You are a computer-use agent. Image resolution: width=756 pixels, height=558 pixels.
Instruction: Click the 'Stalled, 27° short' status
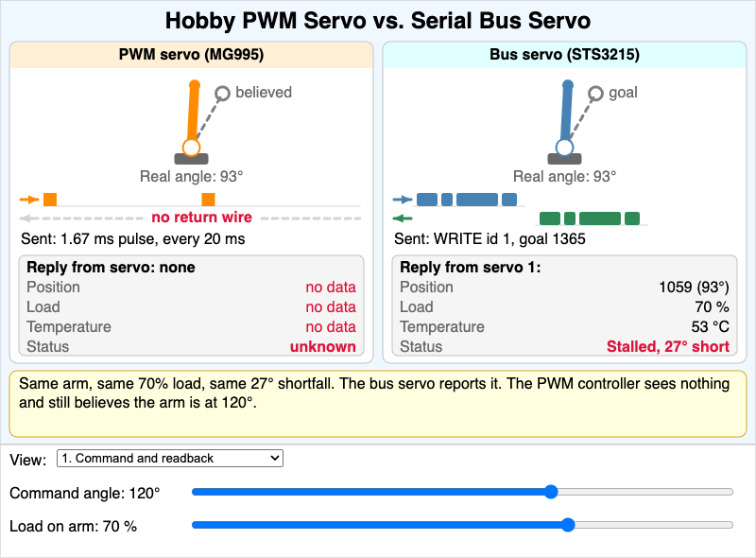(668, 346)
